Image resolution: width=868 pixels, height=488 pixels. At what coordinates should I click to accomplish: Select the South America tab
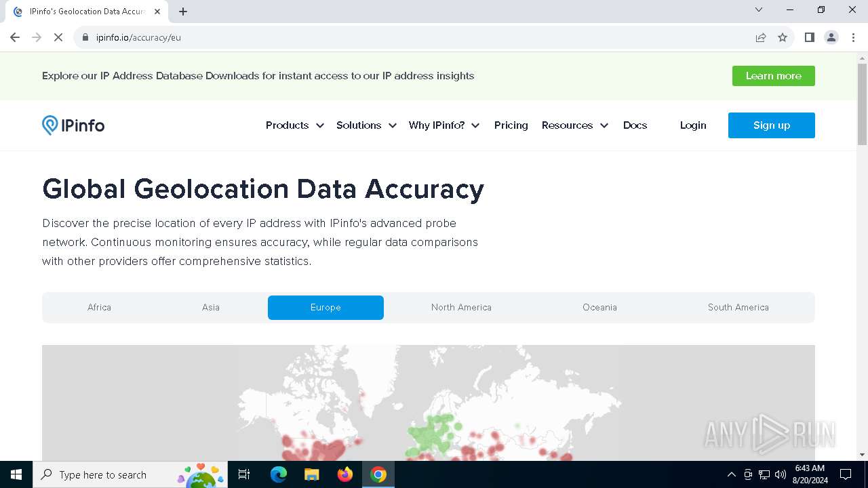point(738,308)
